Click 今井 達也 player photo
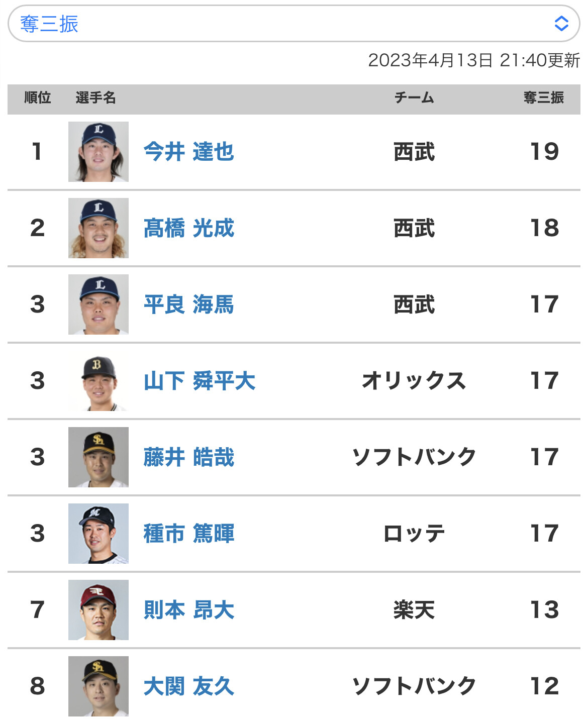Image resolution: width=588 pixels, height=721 pixels. click(99, 152)
